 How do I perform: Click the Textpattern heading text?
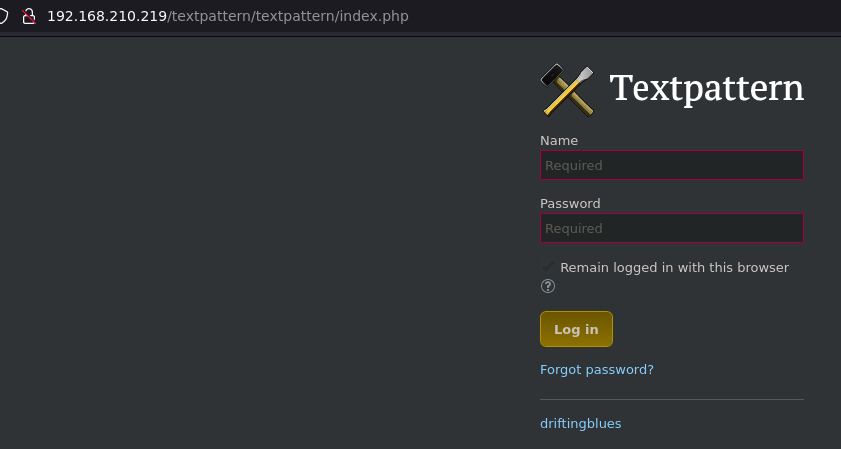[706, 89]
